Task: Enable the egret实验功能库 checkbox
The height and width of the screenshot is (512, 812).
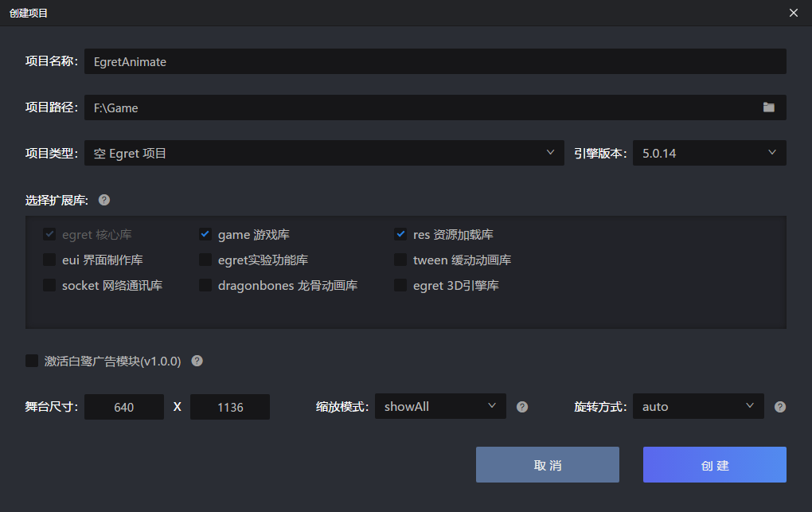Action: (205, 260)
